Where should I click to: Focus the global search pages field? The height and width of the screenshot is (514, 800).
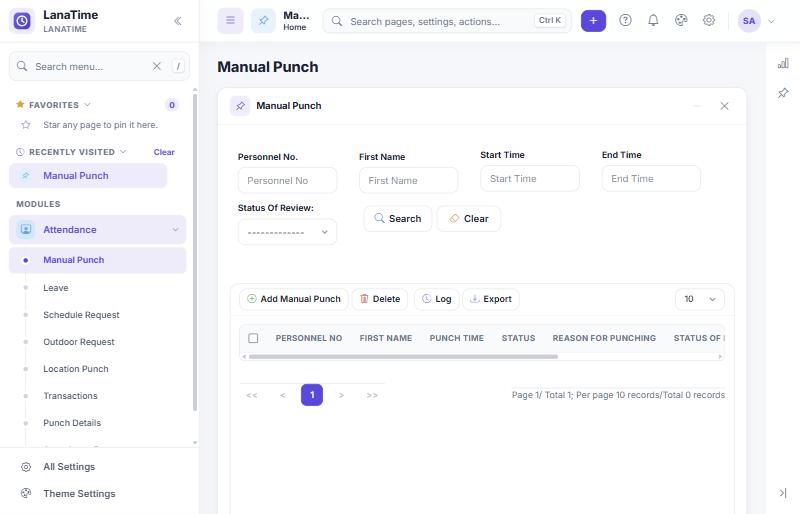point(446,21)
